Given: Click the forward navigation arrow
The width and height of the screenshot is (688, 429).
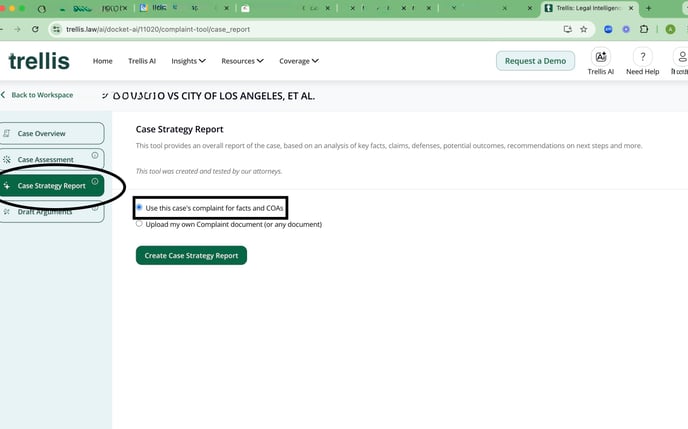Looking at the screenshot, I should [17, 29].
